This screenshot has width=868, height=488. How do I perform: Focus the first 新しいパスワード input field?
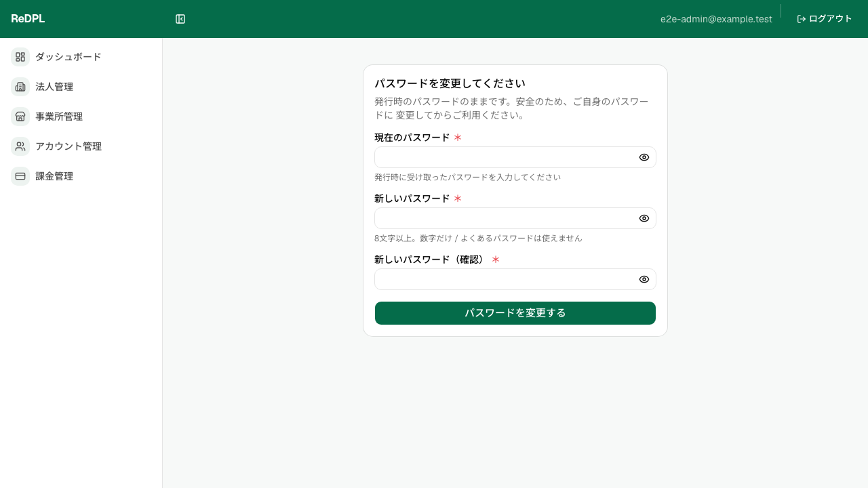[x=515, y=218]
